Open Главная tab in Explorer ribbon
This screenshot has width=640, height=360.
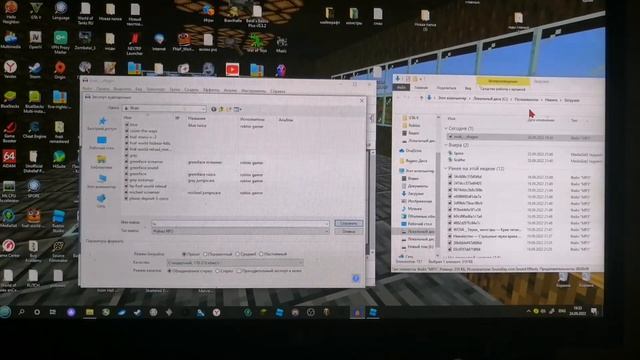tap(421, 87)
